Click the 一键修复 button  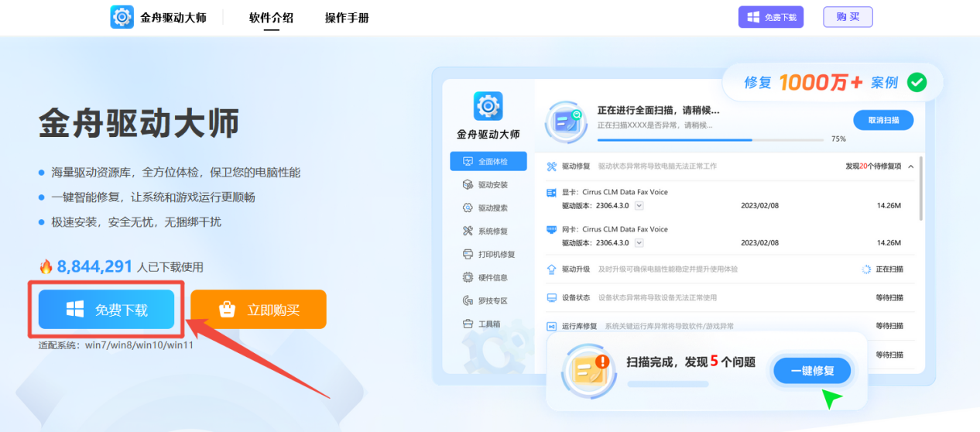[x=812, y=371]
